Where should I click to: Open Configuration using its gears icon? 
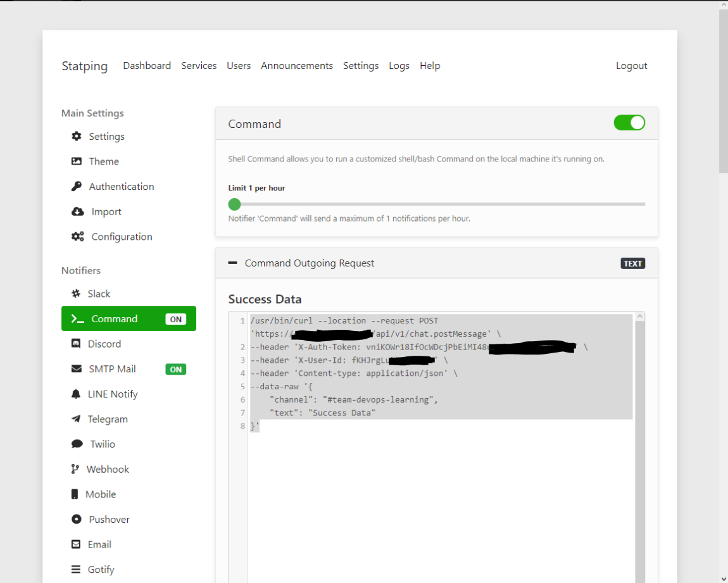click(x=77, y=236)
